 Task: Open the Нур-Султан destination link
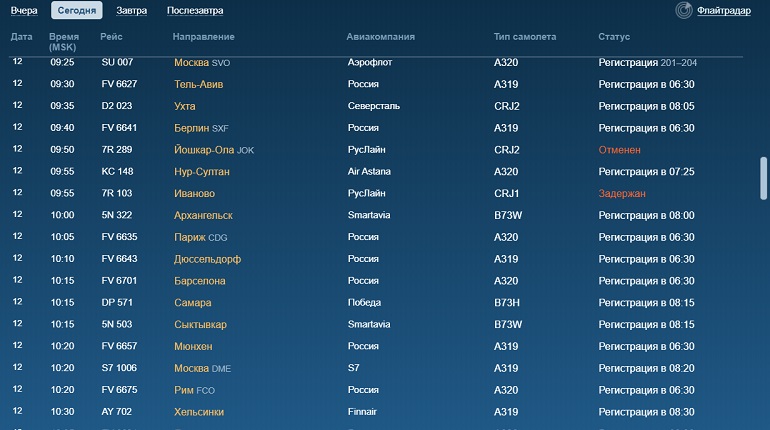[x=202, y=172]
